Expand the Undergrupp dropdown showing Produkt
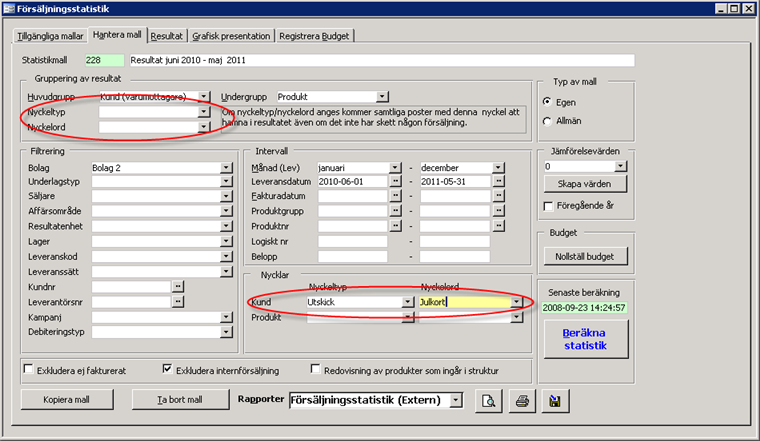 (382, 97)
